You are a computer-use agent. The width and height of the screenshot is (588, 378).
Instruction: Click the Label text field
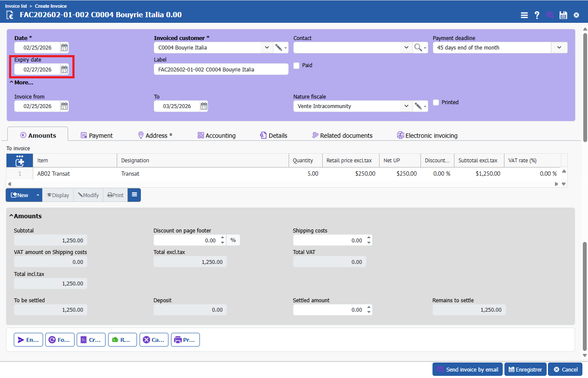pos(221,69)
